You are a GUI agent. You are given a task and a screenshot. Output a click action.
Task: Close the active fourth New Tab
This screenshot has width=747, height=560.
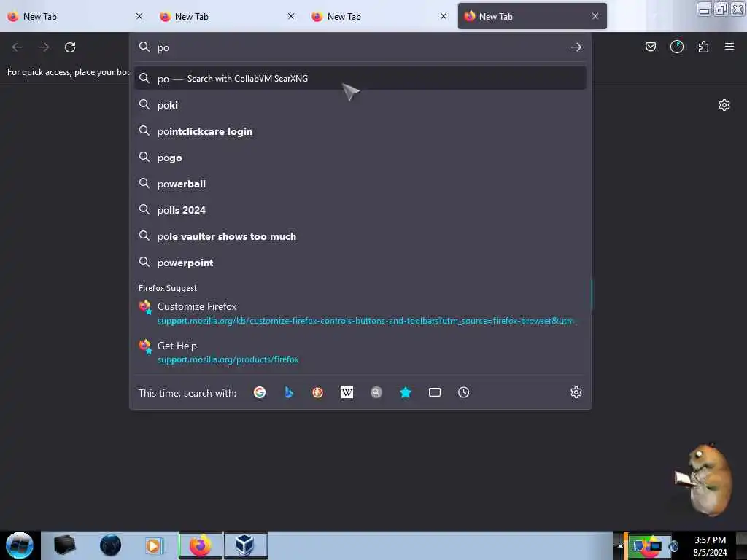click(595, 16)
